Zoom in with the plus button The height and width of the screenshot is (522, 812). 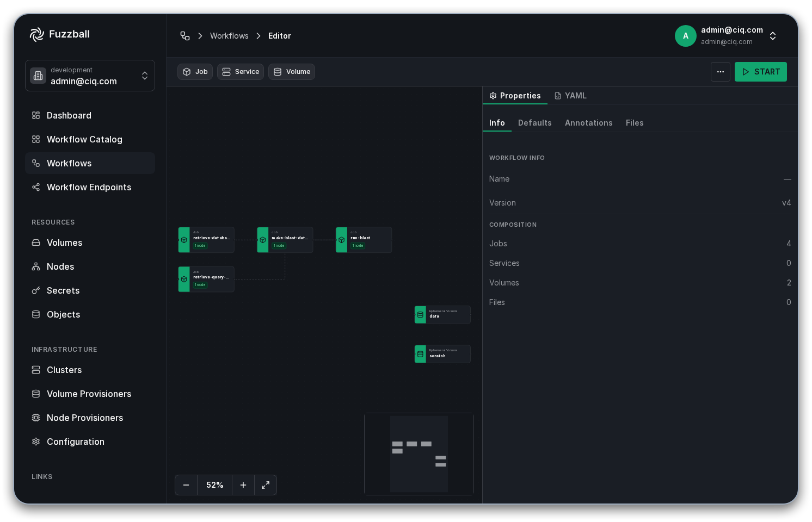coord(243,485)
